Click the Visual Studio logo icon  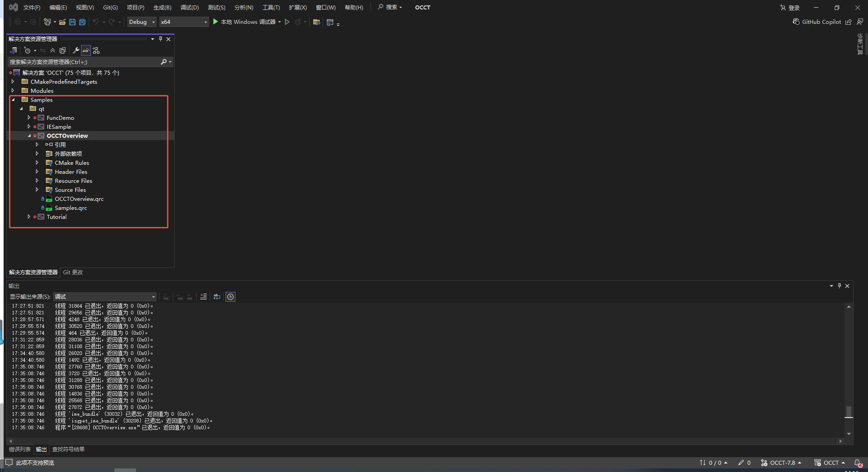(14, 7)
